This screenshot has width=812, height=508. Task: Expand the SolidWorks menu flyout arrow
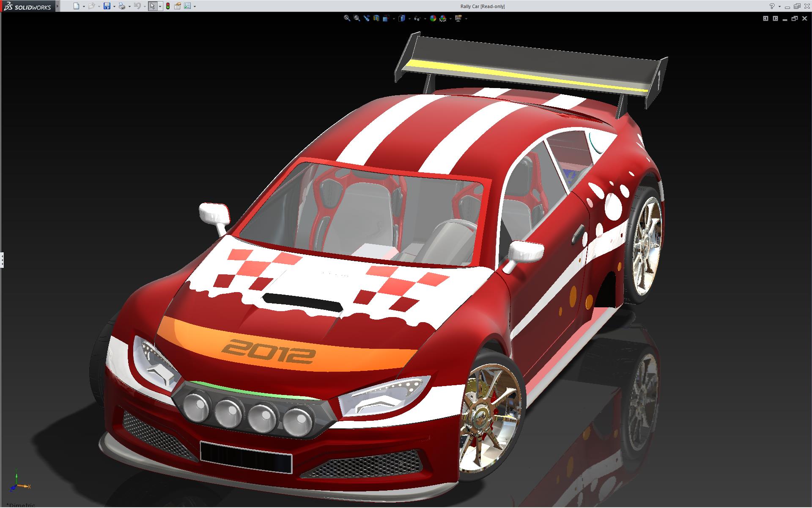pyautogui.click(x=58, y=6)
